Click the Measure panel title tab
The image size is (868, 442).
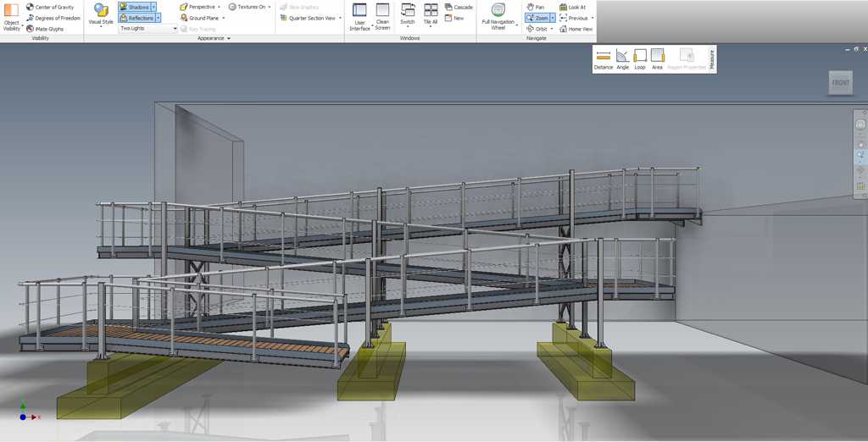[x=712, y=59]
